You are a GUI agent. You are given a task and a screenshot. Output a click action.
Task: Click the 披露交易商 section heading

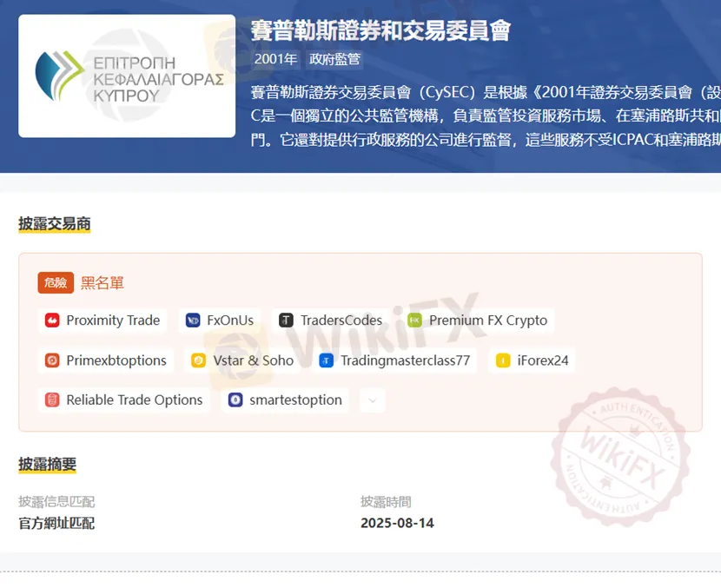54,223
